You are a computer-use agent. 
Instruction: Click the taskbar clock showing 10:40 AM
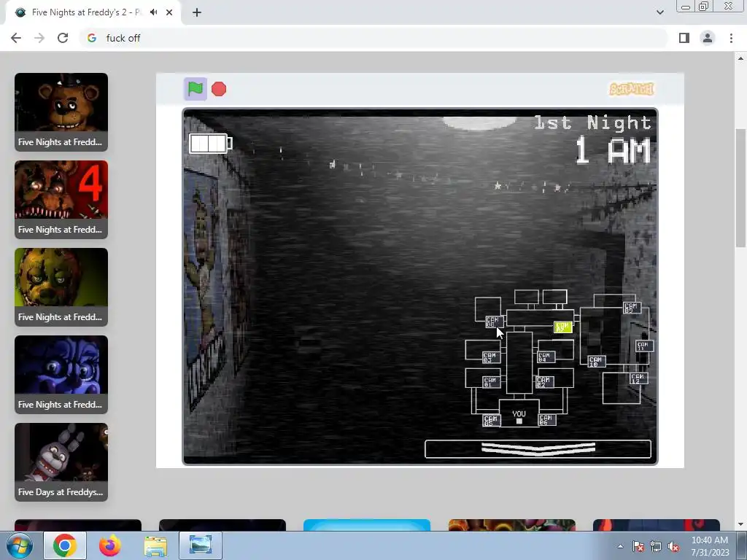click(710, 545)
